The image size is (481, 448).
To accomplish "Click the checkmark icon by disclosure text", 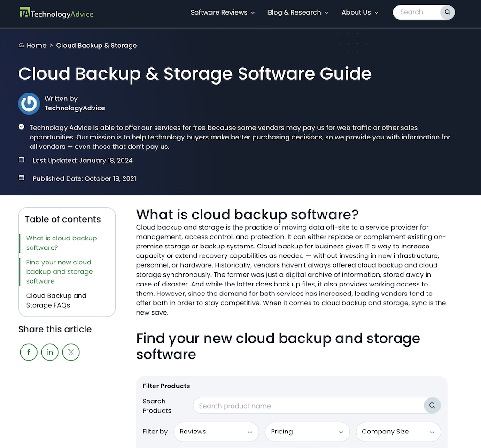I will tap(22, 127).
